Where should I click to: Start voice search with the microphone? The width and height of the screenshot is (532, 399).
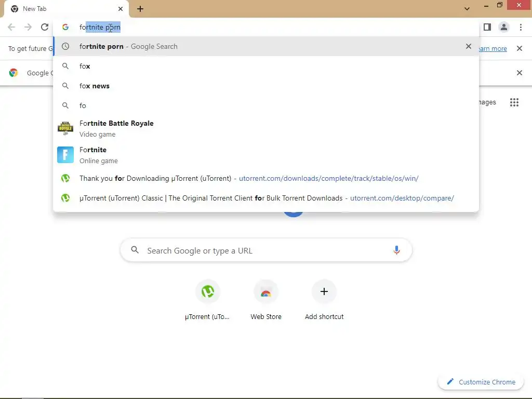coord(396,251)
